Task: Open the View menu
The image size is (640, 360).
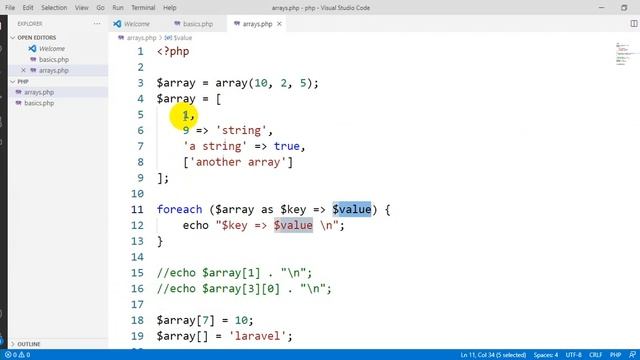Action: click(82, 8)
